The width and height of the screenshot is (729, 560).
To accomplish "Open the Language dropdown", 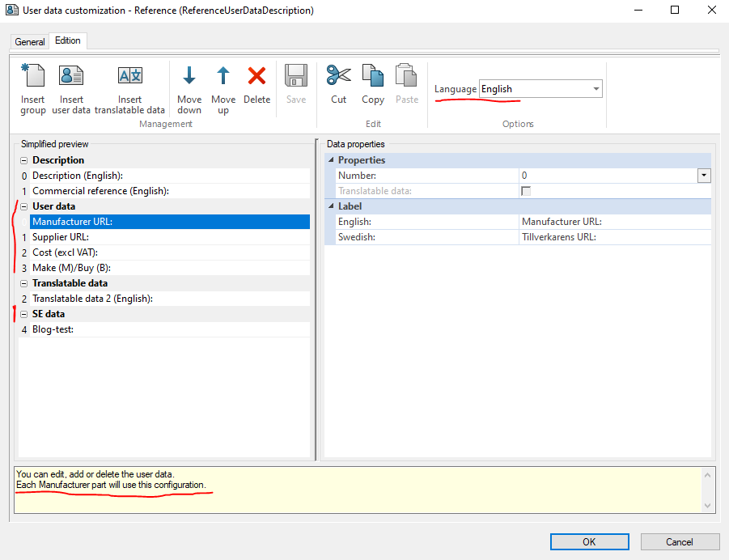I will [595, 89].
